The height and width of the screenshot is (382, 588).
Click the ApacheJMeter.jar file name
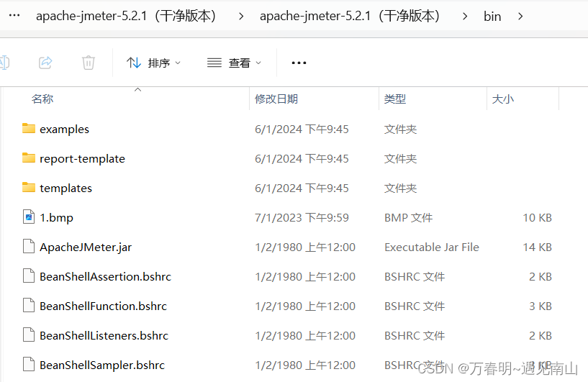86,247
